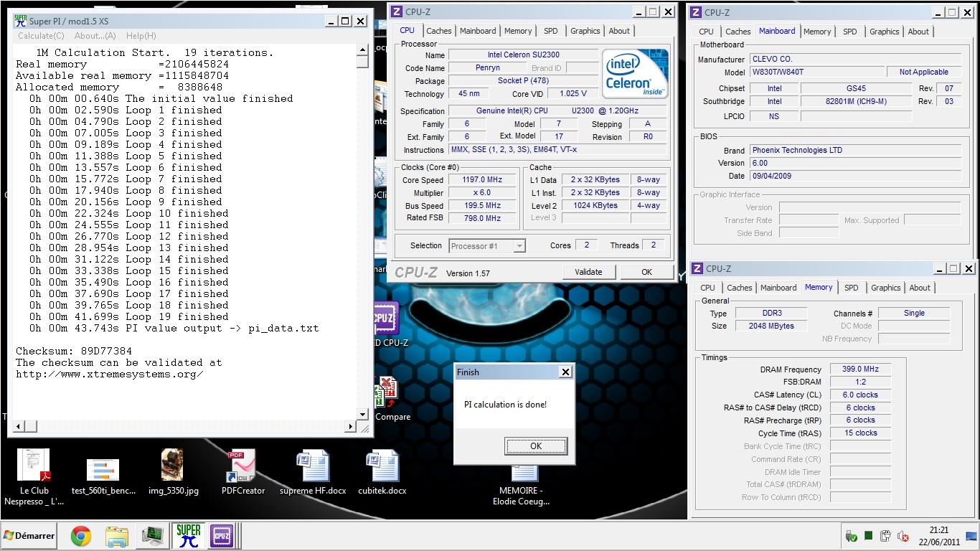Select About tab in CPU-Z processor window
This screenshot has width=980, height=551.
tap(619, 31)
